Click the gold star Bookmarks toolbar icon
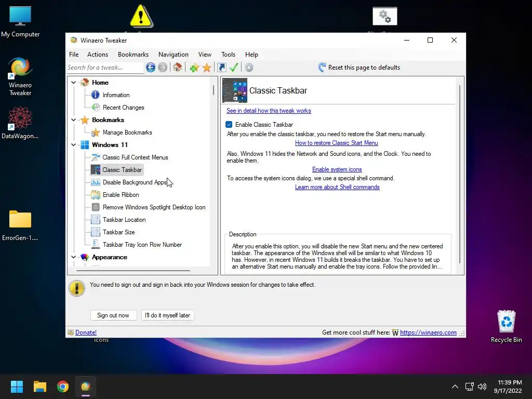Image resolution: width=532 pixels, height=399 pixels. (x=207, y=68)
